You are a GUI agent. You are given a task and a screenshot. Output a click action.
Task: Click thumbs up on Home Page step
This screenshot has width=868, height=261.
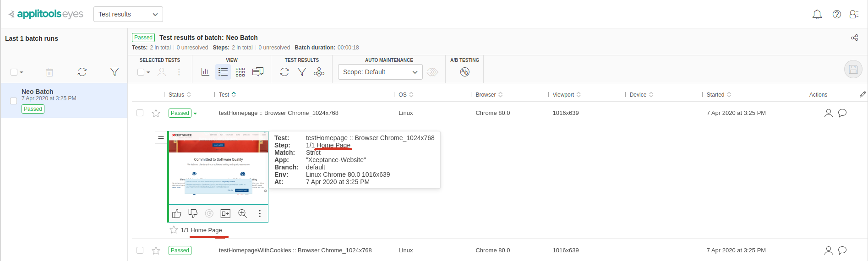177,213
